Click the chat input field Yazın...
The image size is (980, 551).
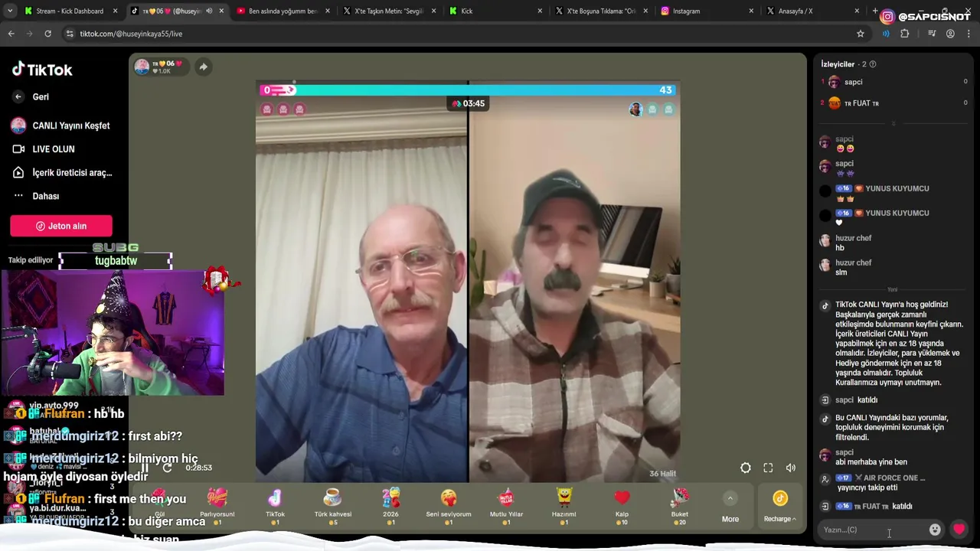pyautogui.click(x=873, y=530)
